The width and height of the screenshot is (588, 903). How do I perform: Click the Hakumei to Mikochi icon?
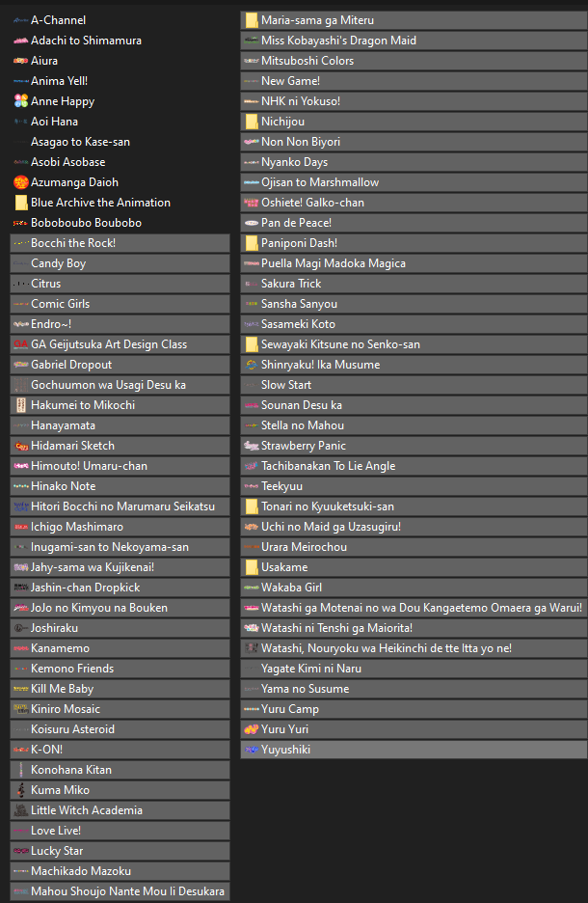pos(20,405)
